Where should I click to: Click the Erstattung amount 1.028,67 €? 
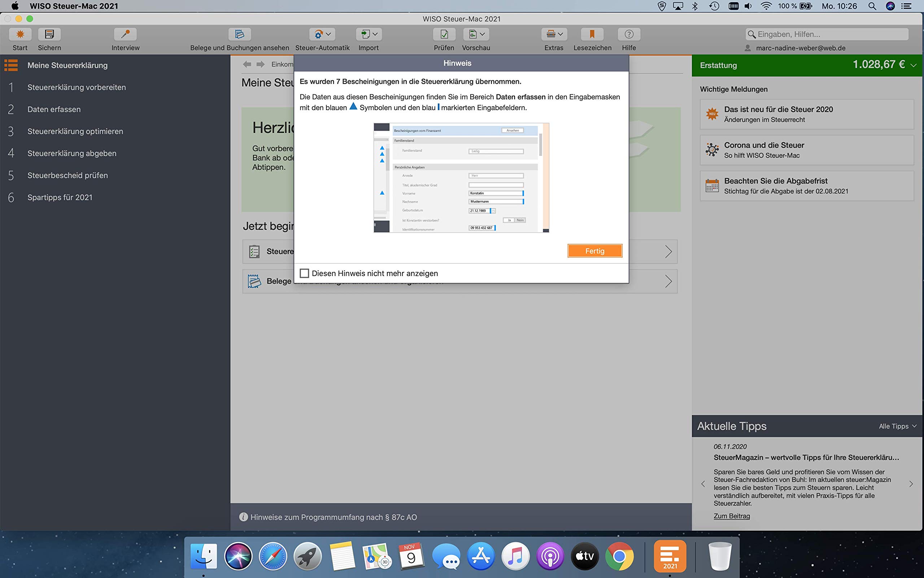(x=879, y=65)
